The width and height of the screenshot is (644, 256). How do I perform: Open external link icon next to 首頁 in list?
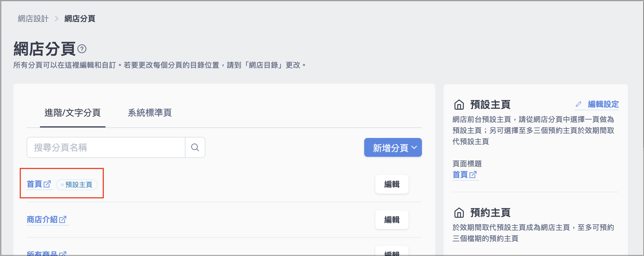[47, 184]
